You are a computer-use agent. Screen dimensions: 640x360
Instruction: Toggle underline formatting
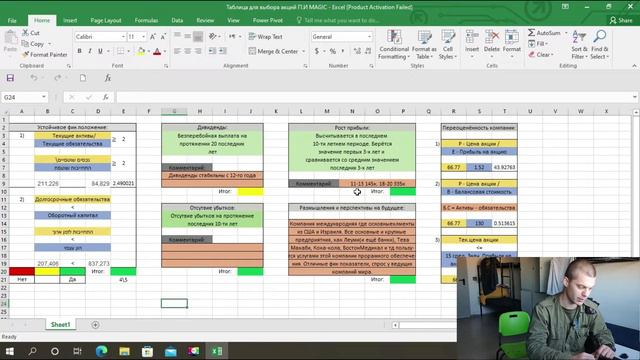pyautogui.click(x=100, y=51)
